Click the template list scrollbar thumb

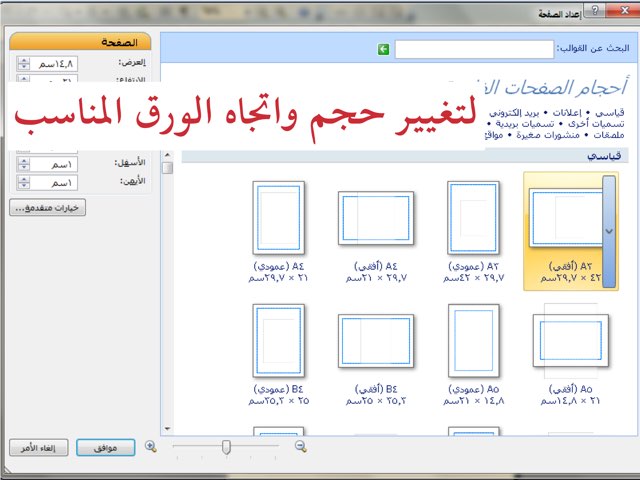[x=167, y=168]
